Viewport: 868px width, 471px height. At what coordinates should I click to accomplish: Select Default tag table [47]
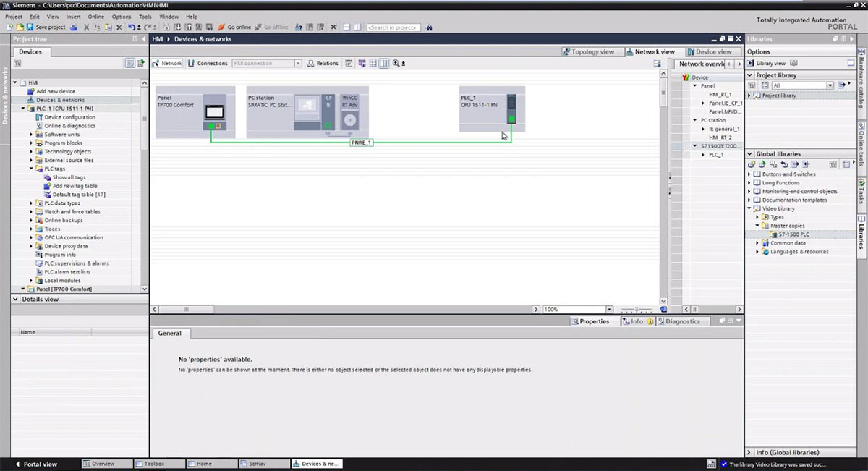coord(79,195)
